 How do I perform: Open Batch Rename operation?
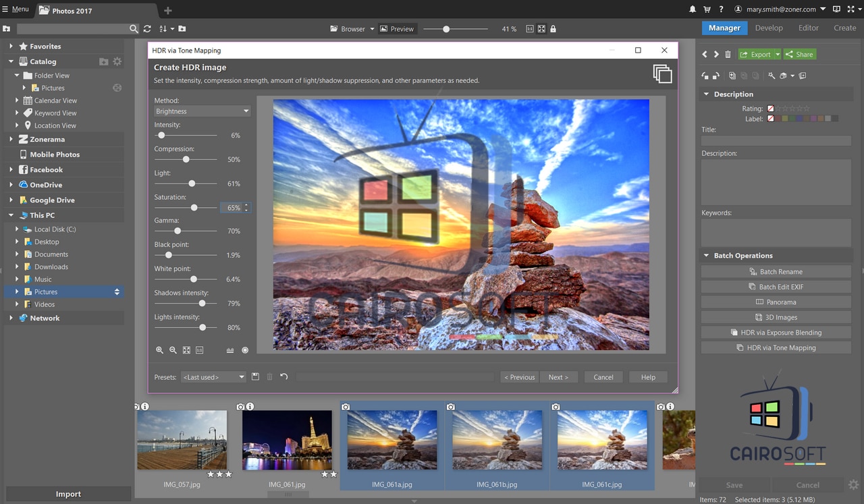776,272
